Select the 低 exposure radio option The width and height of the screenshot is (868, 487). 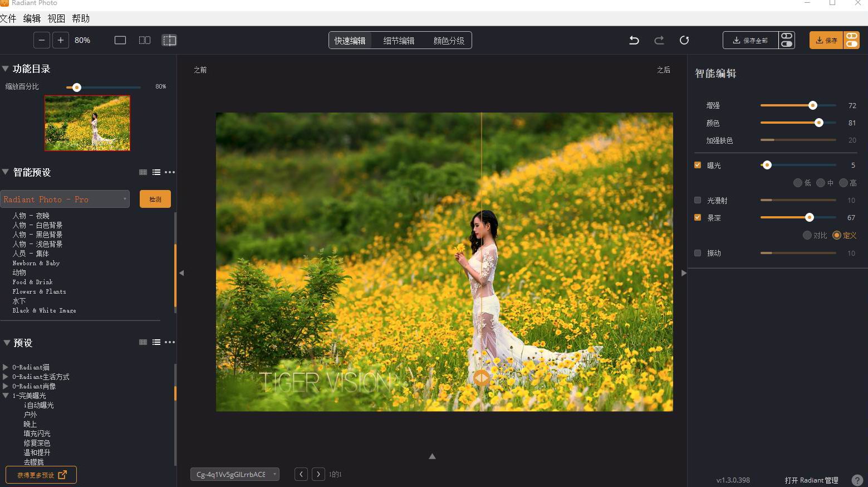coord(798,183)
